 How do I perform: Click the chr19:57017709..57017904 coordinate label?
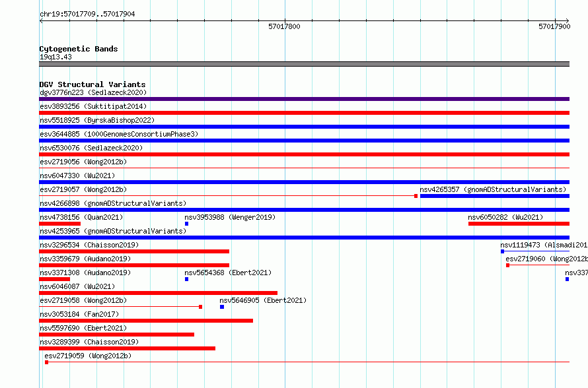point(87,14)
